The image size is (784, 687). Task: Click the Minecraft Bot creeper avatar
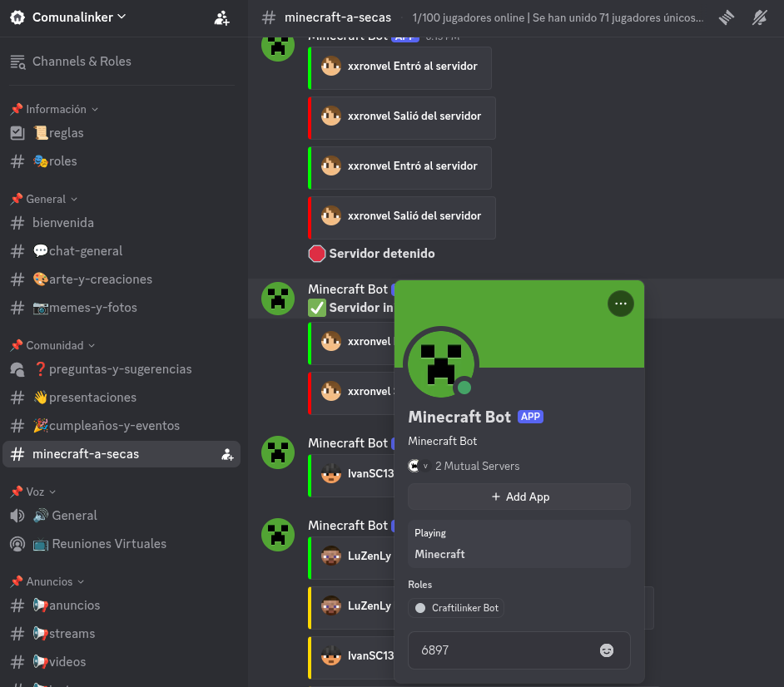(x=440, y=363)
